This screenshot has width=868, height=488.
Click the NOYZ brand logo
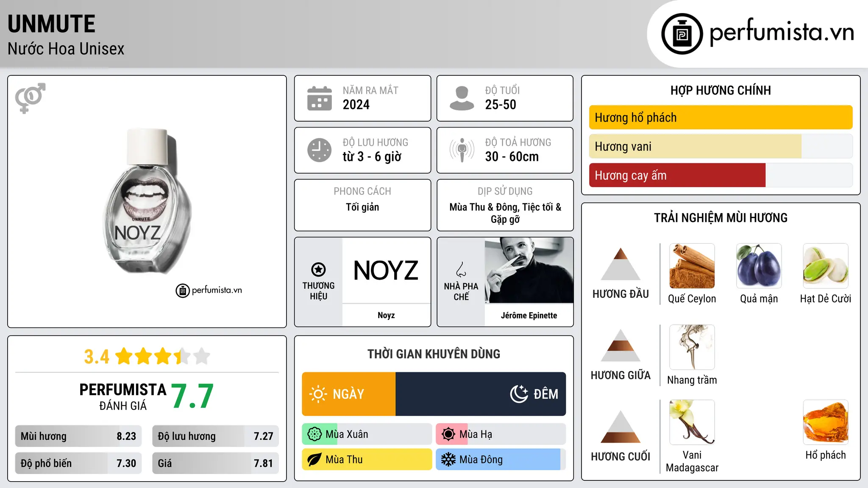[x=386, y=270]
